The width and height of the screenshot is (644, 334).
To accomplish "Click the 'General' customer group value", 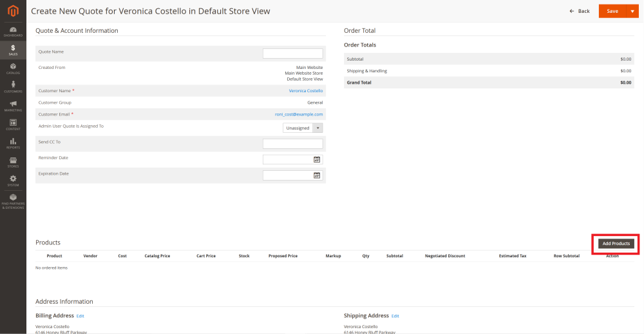I will 315,103.
